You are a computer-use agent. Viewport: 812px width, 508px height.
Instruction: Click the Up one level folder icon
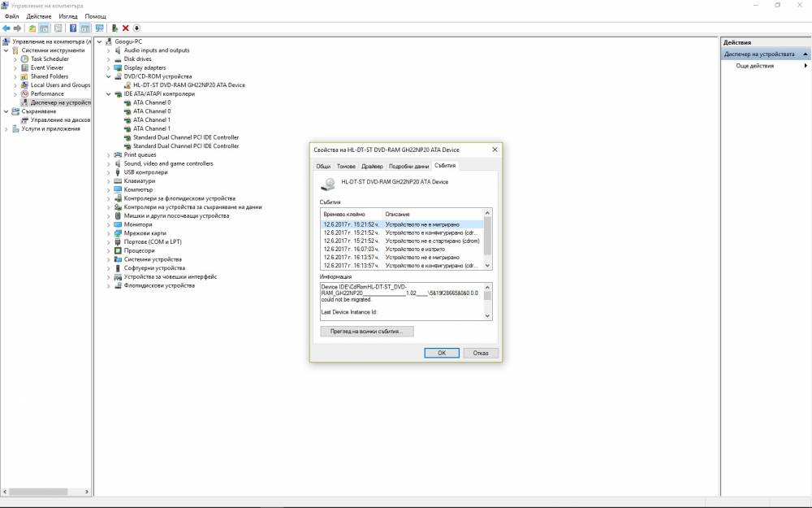tap(32, 28)
